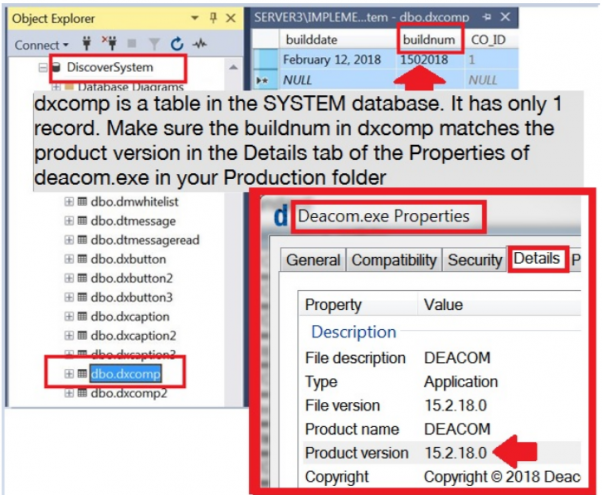Viewport: 602px width, 495px height.
Task: Open the Compatibility tab in Deacom.exe Properties
Action: (394, 260)
